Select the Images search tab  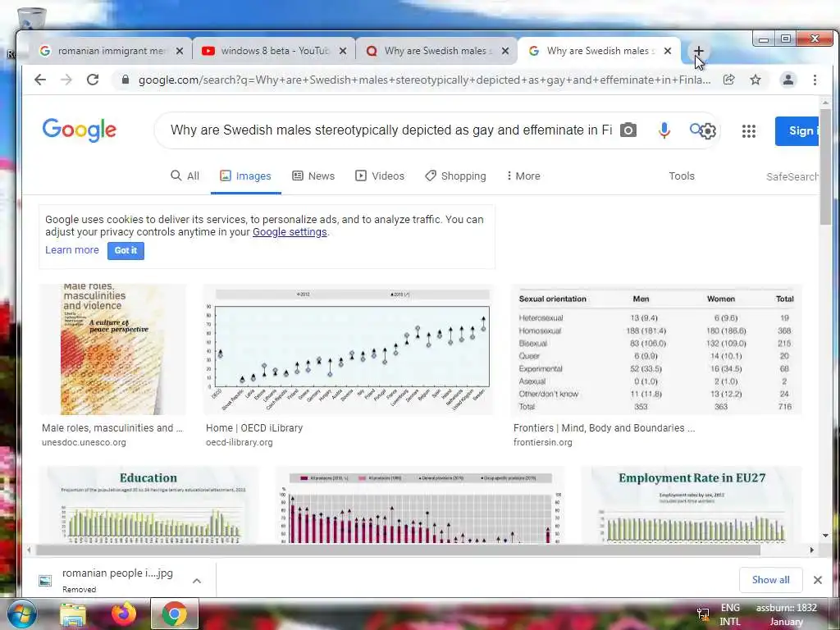pos(246,176)
